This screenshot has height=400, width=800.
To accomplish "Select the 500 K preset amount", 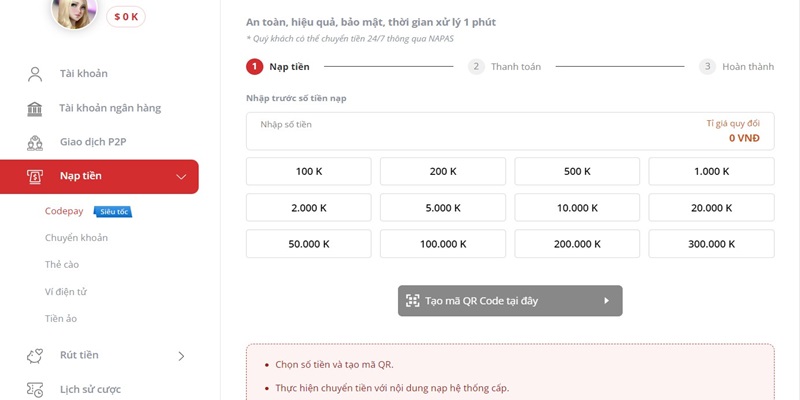I will pos(577,171).
